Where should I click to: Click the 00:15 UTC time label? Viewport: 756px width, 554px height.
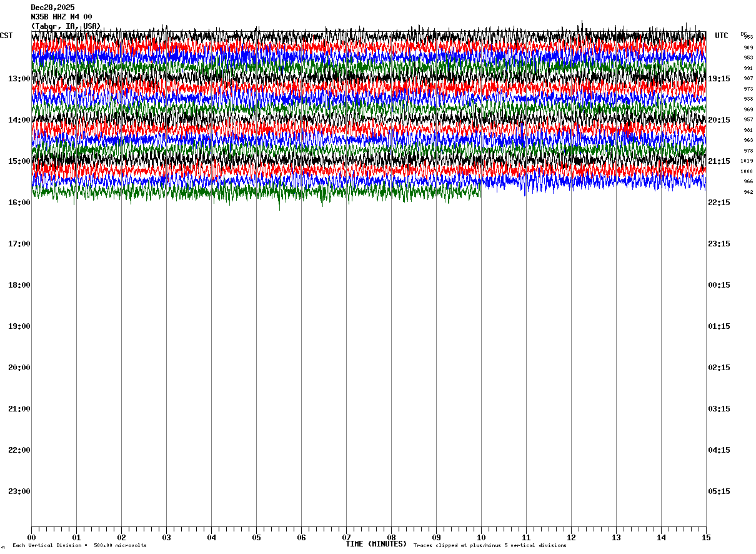(719, 285)
